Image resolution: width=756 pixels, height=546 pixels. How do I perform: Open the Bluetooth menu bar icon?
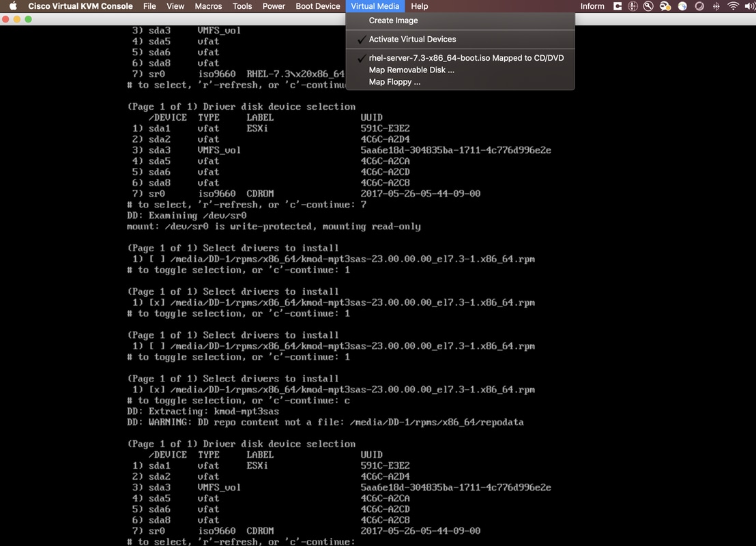(x=716, y=6)
